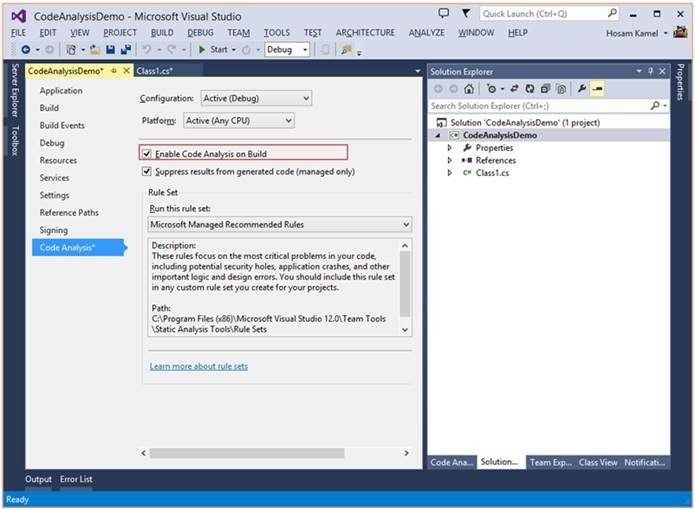Click the Quick Launch search field
The width and height of the screenshot is (695, 509).
point(543,14)
